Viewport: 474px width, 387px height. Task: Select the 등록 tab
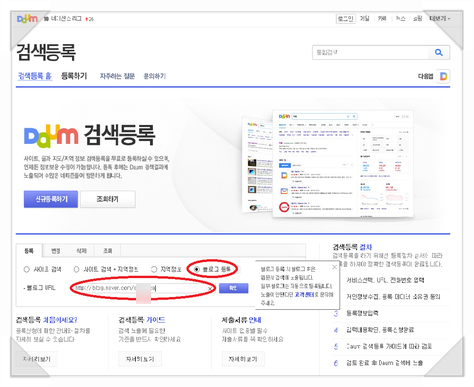pos(29,251)
